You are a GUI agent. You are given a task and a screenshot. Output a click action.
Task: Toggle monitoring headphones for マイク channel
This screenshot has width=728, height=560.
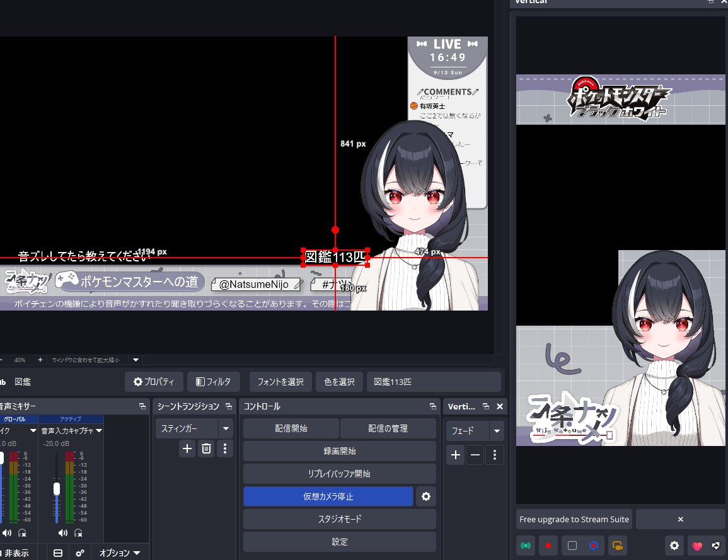(x=22, y=533)
